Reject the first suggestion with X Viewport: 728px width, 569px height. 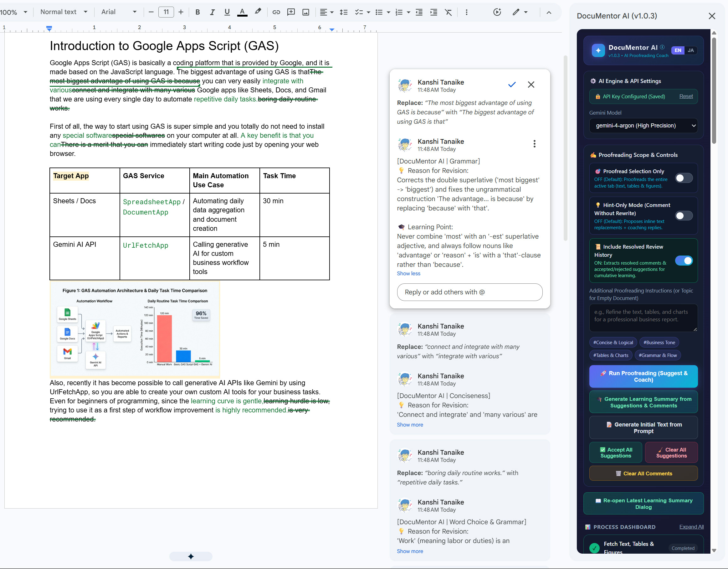(531, 84)
